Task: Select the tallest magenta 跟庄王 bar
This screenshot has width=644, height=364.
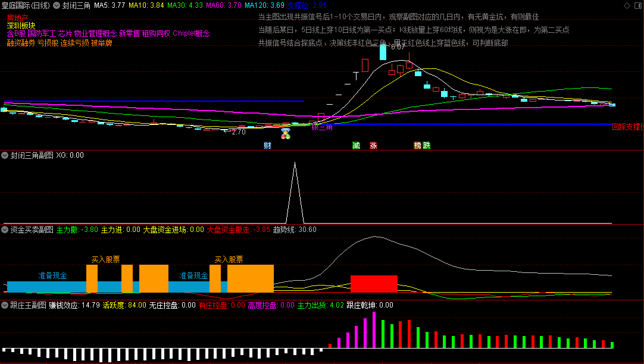Action: coord(374,330)
